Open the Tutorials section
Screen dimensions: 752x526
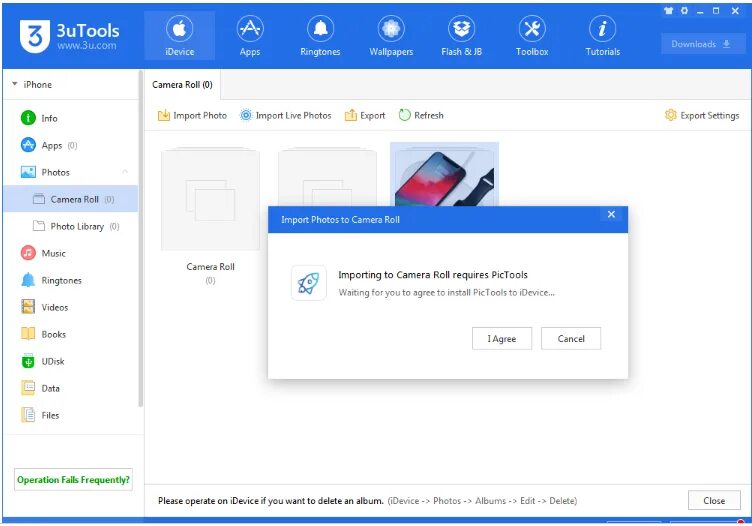[602, 36]
